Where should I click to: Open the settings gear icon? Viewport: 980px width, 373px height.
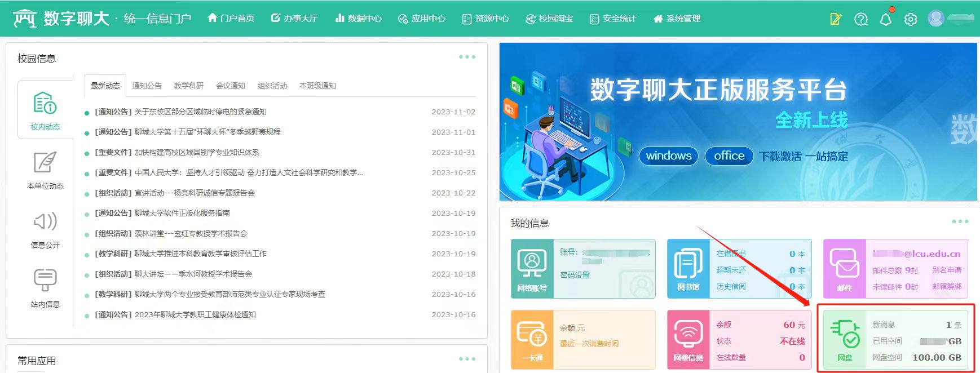click(x=910, y=19)
